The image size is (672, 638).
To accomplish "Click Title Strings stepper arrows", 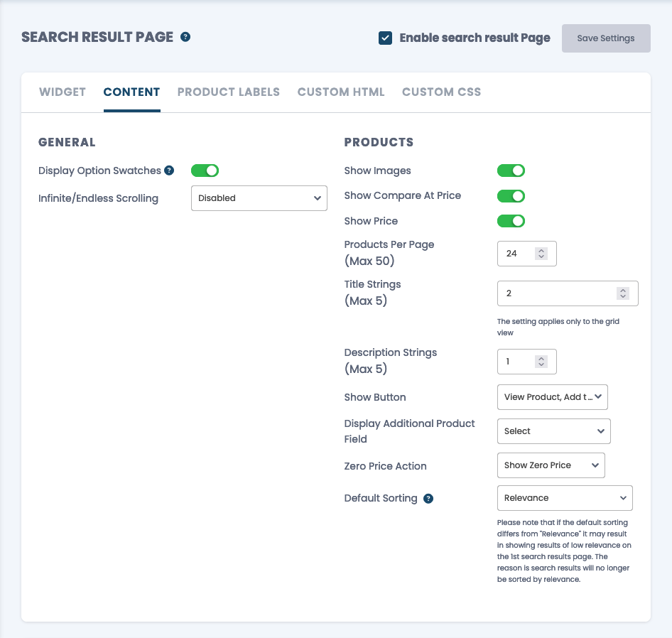I will [623, 293].
